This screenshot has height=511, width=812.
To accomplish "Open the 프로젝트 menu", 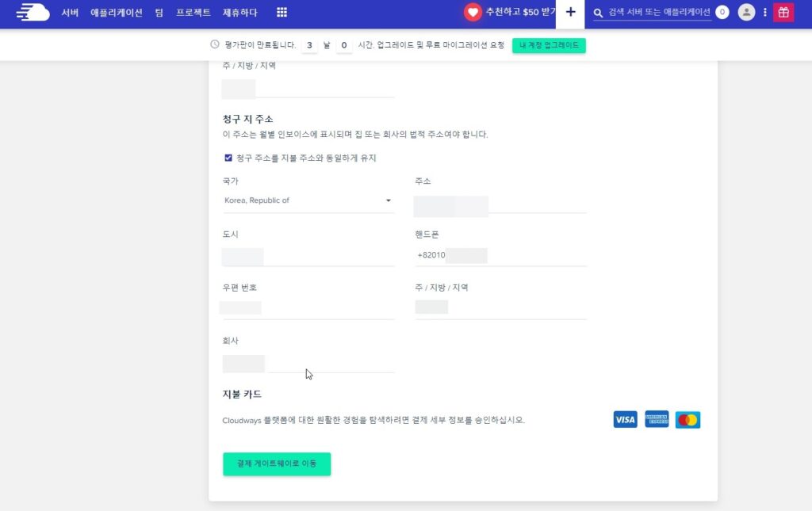I will pos(193,13).
